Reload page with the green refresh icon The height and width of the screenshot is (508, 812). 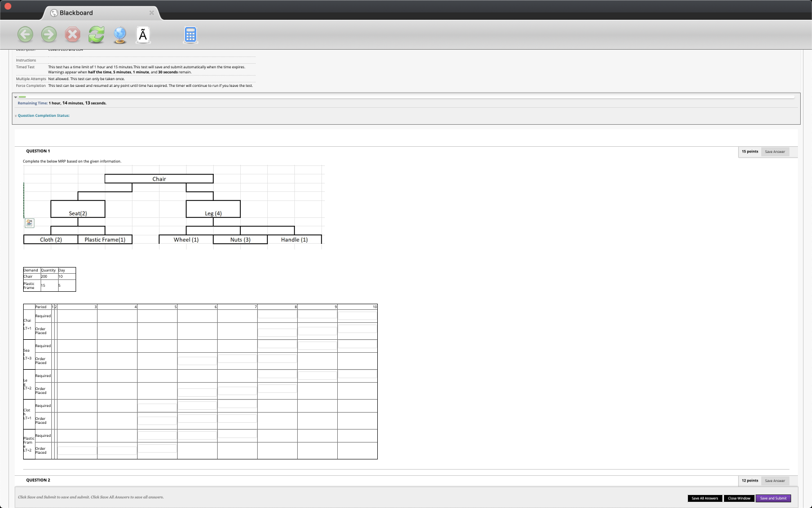click(x=96, y=34)
